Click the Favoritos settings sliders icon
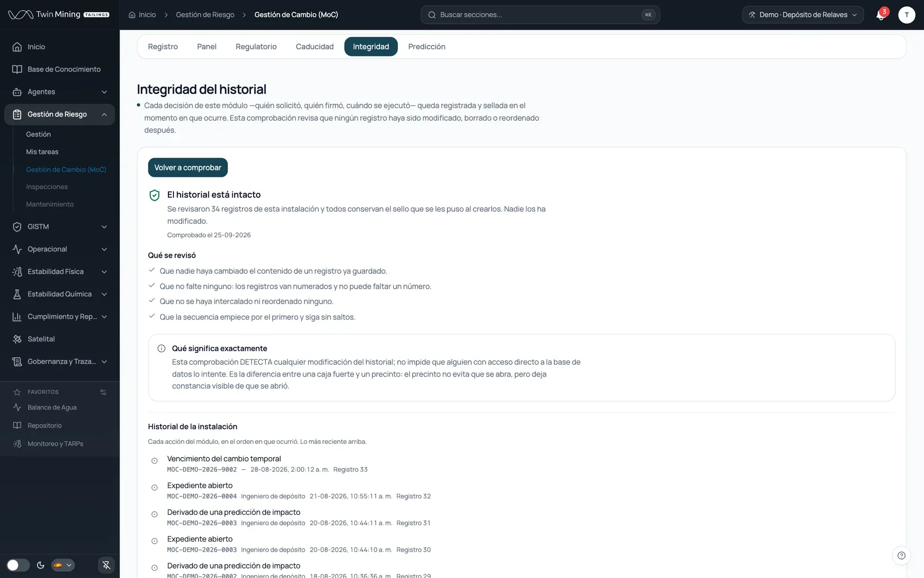This screenshot has width=924, height=578. 103,392
